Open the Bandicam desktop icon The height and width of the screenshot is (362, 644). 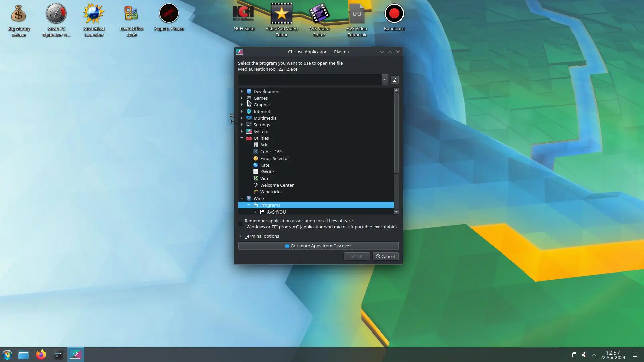coord(394,14)
